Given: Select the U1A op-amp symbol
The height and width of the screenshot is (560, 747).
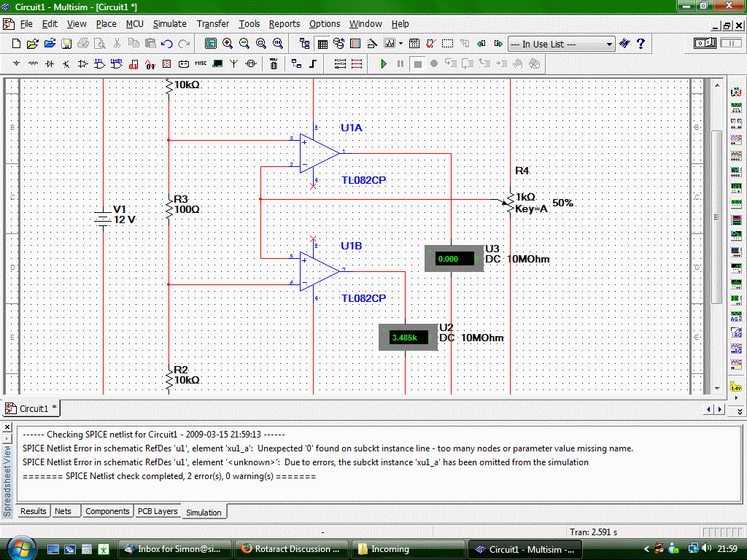Looking at the screenshot, I should tap(320, 153).
